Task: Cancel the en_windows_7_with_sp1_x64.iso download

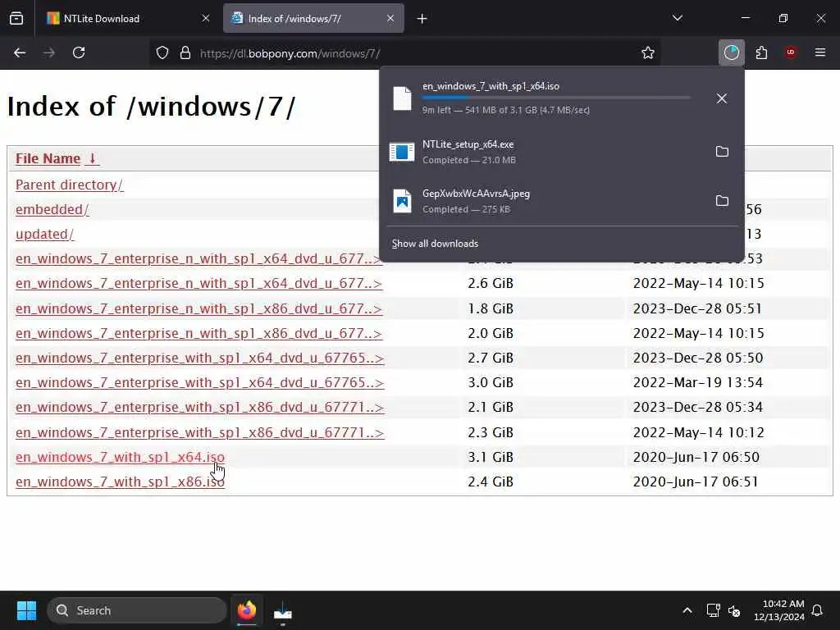Action: click(722, 98)
